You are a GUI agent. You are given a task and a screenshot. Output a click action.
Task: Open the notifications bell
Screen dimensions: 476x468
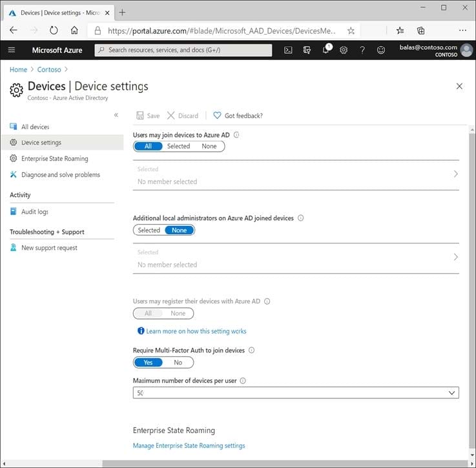326,50
